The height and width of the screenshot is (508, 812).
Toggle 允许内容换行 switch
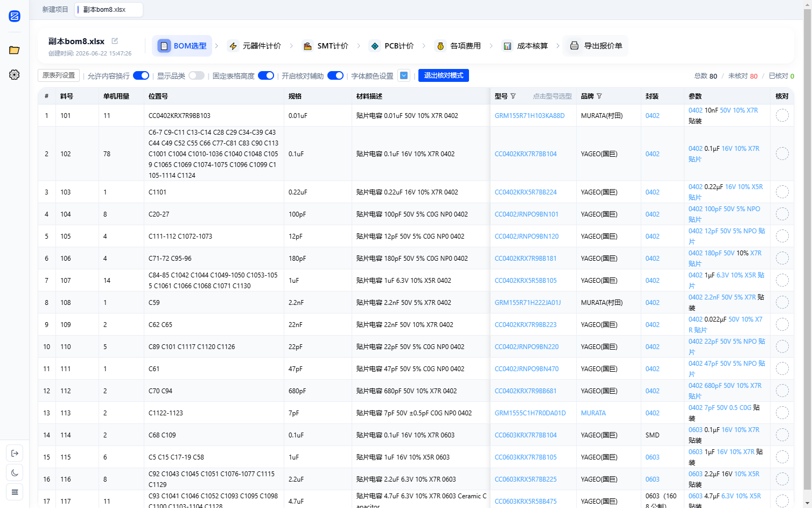coord(141,75)
